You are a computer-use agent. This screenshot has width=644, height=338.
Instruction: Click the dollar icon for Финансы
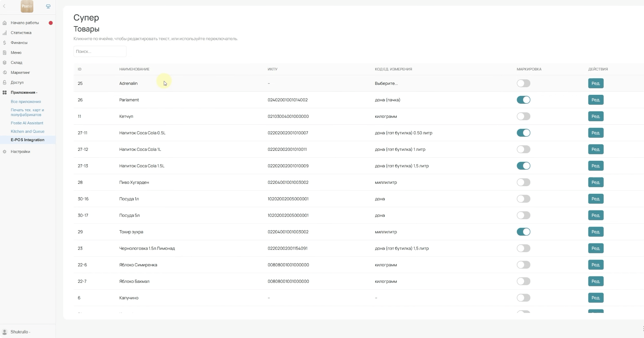pos(4,43)
